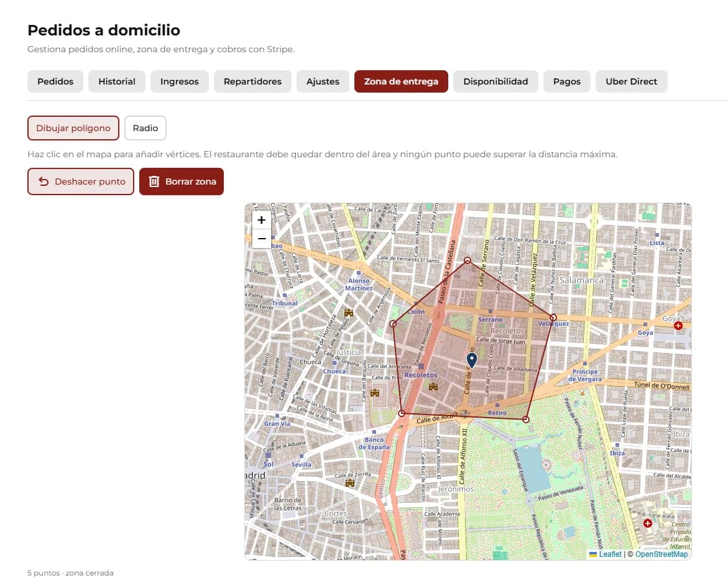728x578 pixels.
Task: Open the Ingresos tab
Action: 180,81
